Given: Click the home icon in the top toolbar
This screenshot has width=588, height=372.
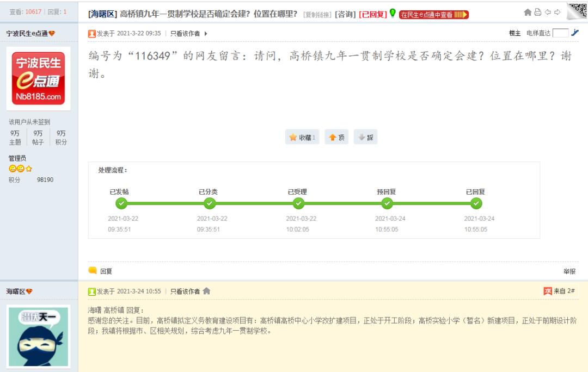Looking at the screenshot, I should click(527, 11).
